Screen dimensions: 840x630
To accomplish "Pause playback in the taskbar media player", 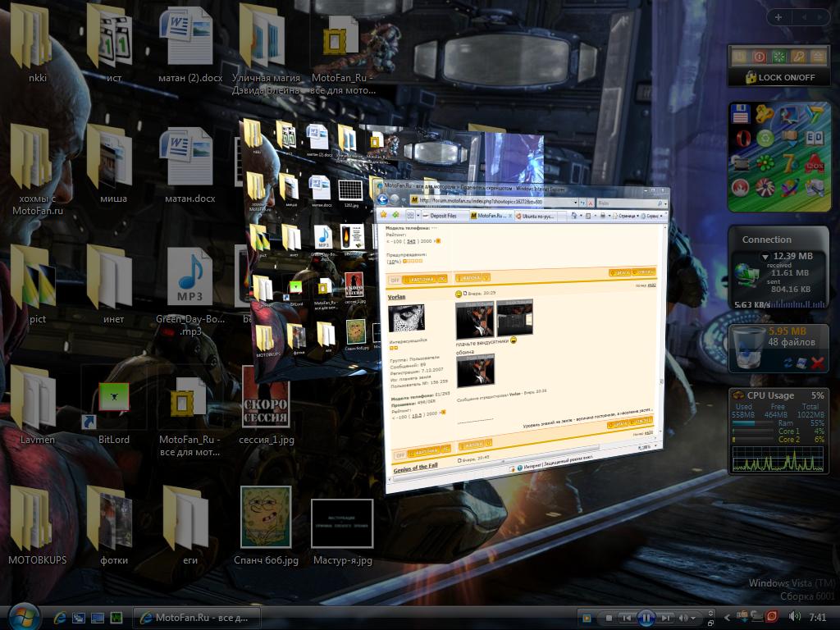I will point(646,618).
